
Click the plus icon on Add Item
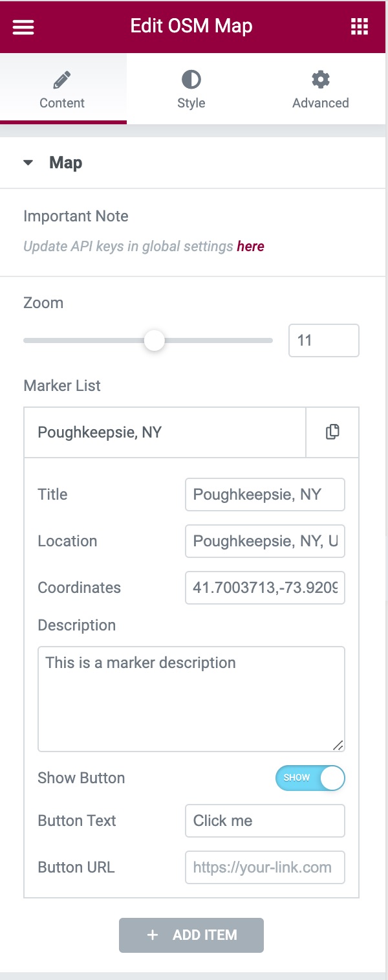pyautogui.click(x=153, y=935)
